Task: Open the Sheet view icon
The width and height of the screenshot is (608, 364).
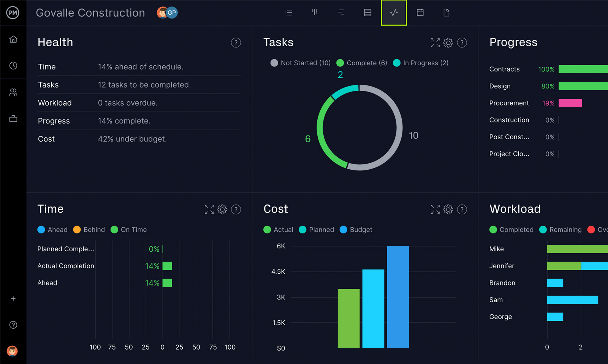Action: pyautogui.click(x=367, y=13)
